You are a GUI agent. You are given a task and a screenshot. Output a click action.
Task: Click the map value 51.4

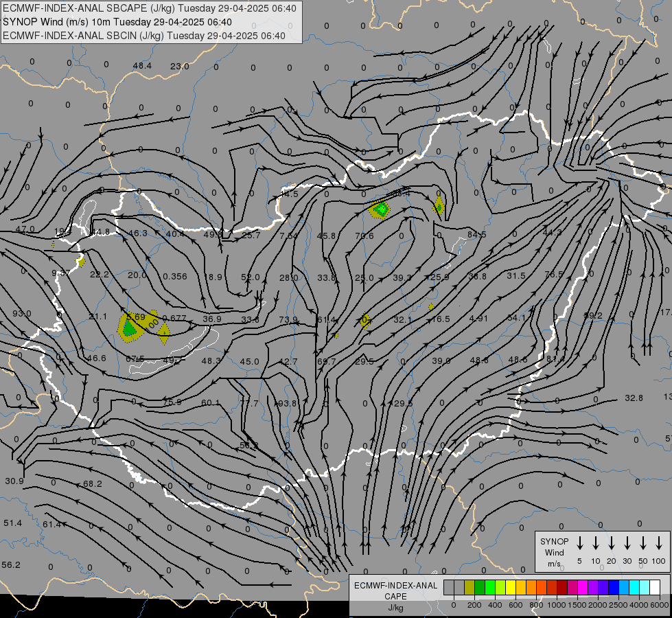tap(12, 523)
